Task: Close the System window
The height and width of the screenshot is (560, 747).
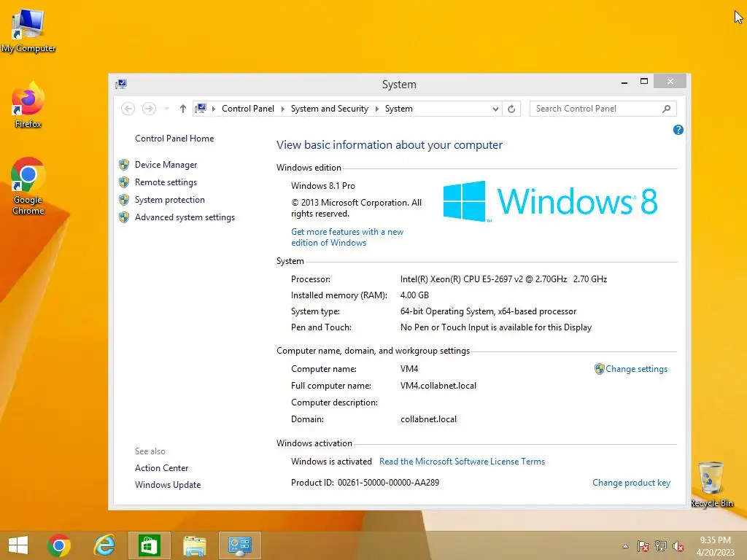Action: coord(670,82)
